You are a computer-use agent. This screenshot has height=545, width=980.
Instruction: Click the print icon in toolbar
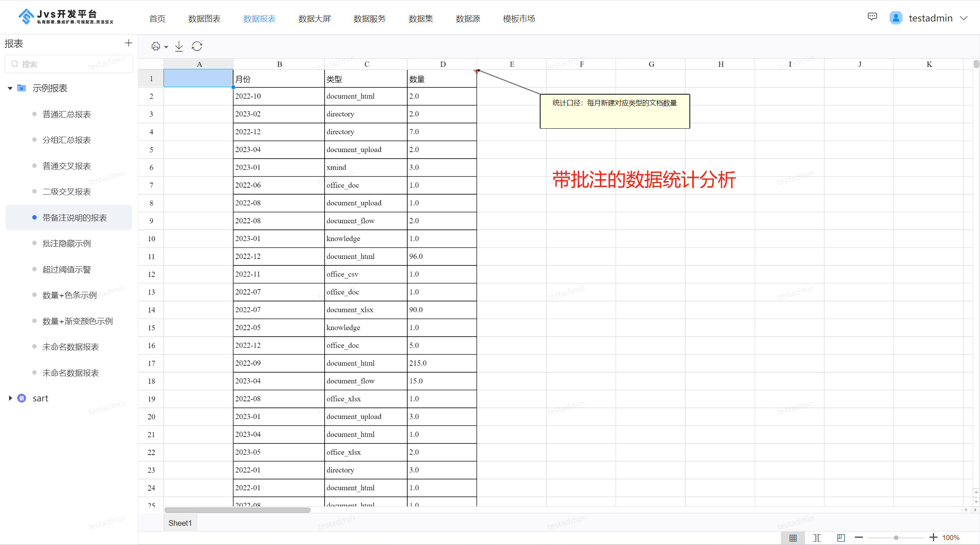point(155,46)
